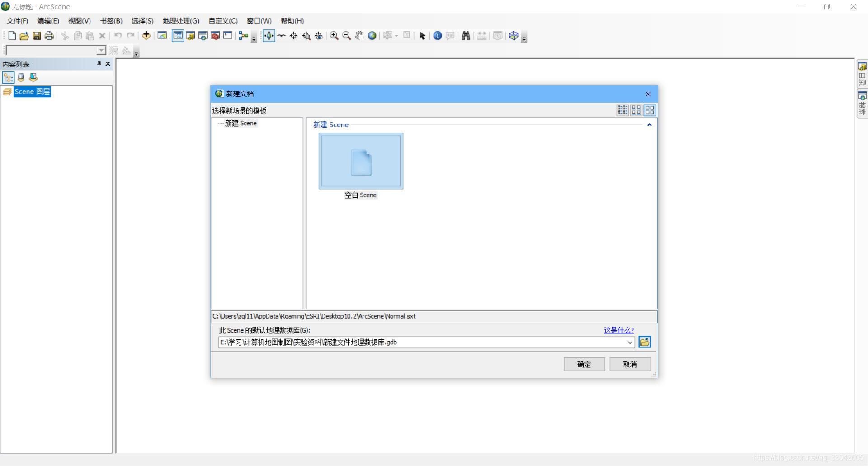Image resolution: width=868 pixels, height=466 pixels.
Task: Open default geodatabase path dropdown
Action: [630, 342]
